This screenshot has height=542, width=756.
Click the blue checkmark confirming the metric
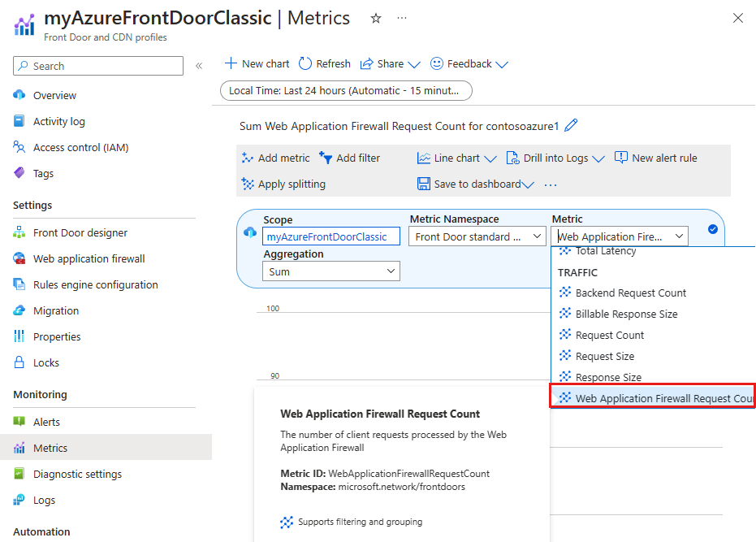pos(713,229)
